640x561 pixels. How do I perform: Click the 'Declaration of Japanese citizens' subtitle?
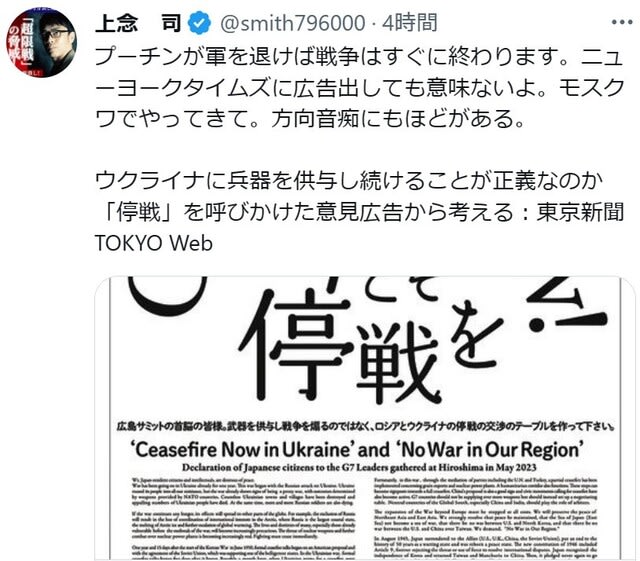pos(359,468)
